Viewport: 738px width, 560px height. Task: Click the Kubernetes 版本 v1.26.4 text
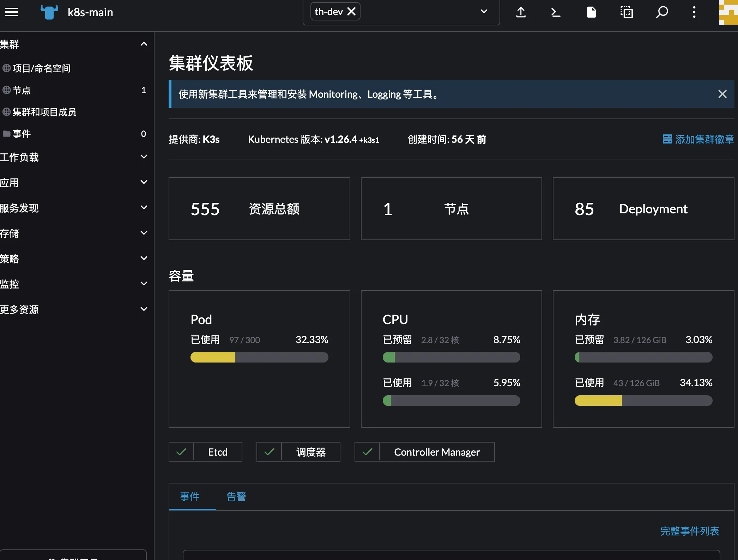pos(314,139)
